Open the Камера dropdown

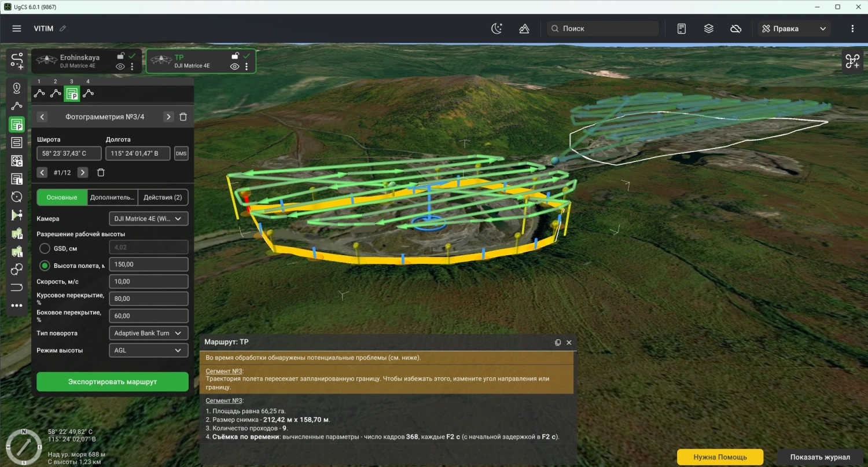[149, 219]
